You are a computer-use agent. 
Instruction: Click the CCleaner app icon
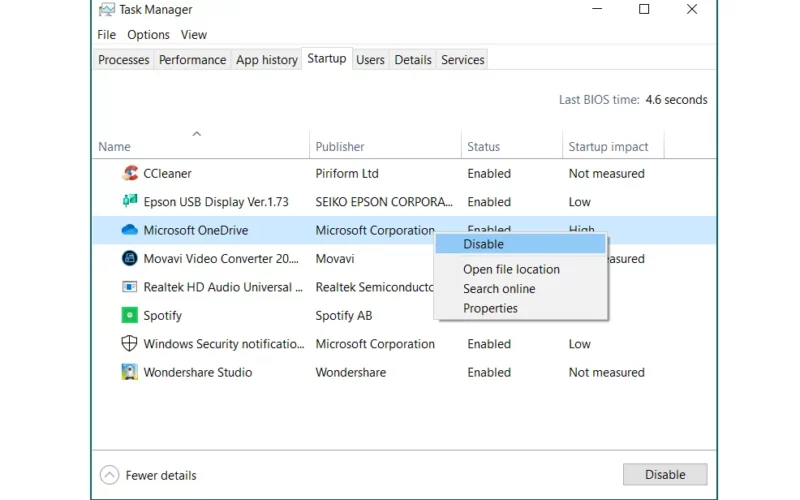130,173
